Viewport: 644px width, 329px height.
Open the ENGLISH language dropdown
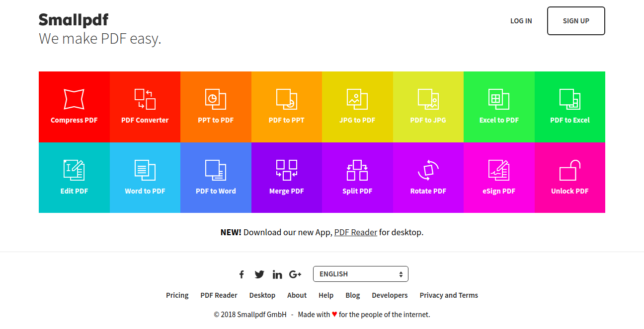pyautogui.click(x=361, y=273)
